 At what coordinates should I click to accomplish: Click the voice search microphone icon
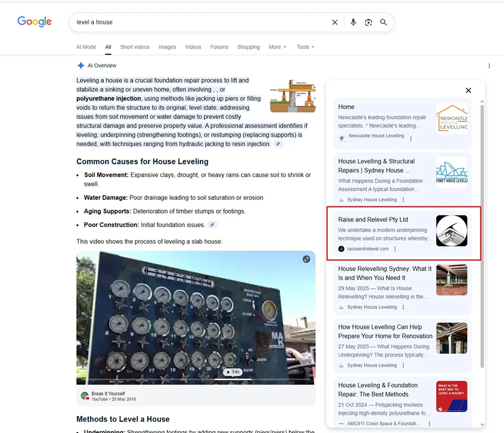[x=353, y=22]
